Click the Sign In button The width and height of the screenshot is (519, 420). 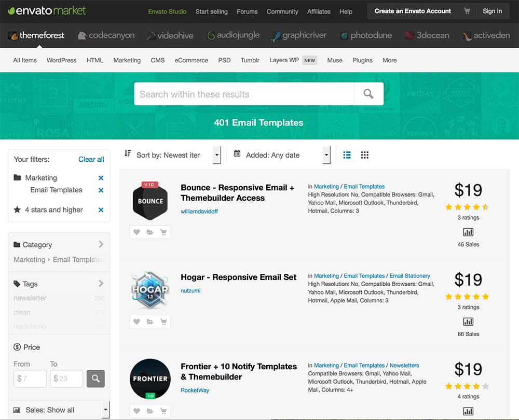[x=492, y=11]
